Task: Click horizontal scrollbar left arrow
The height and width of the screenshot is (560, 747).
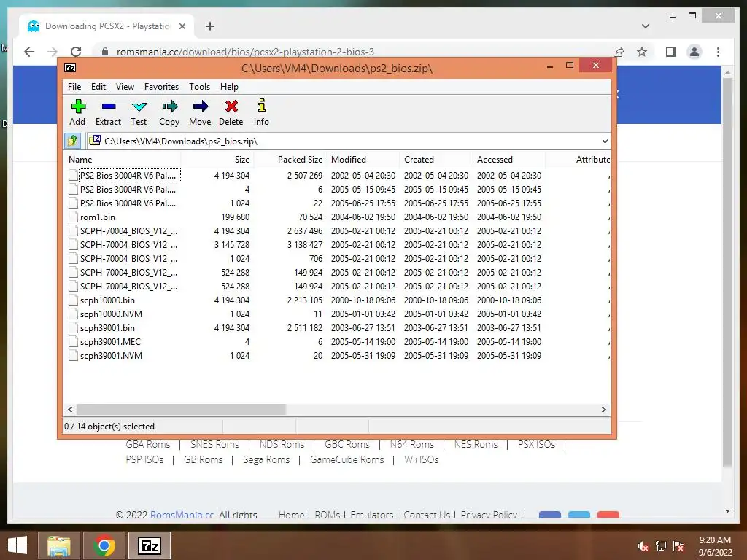Action: coord(71,410)
